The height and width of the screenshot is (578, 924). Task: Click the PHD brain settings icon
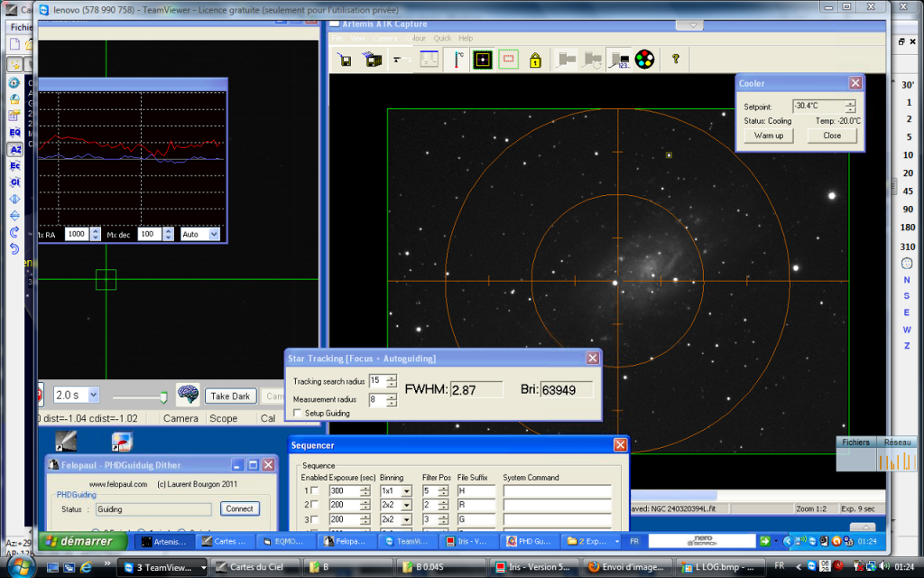coord(188,396)
